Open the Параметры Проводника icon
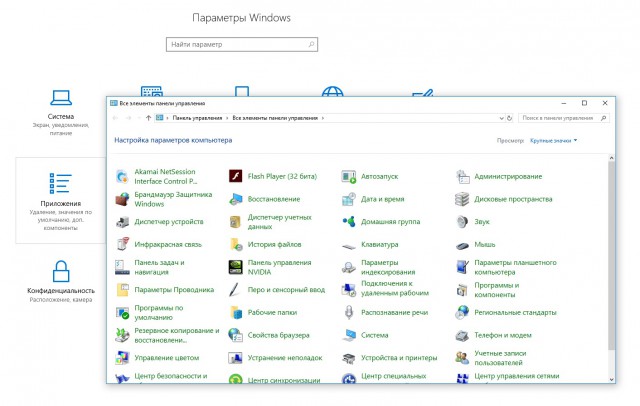The height and width of the screenshot is (406, 640). pos(122,290)
